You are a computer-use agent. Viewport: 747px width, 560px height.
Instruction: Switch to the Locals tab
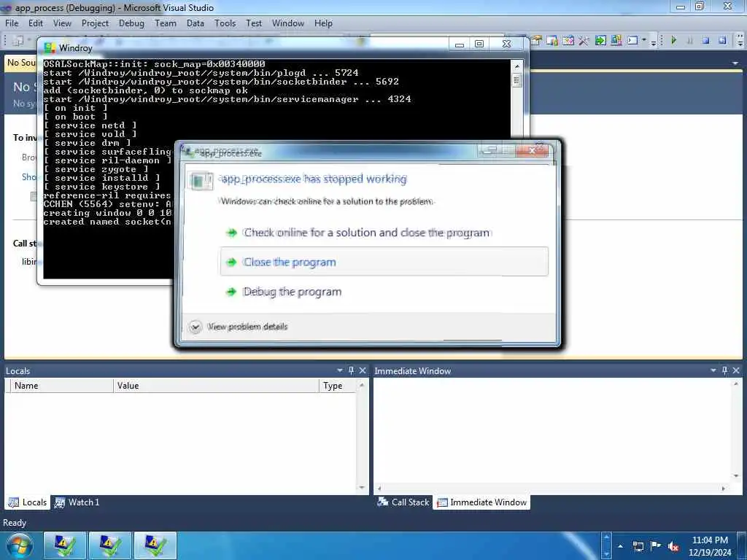(28, 502)
